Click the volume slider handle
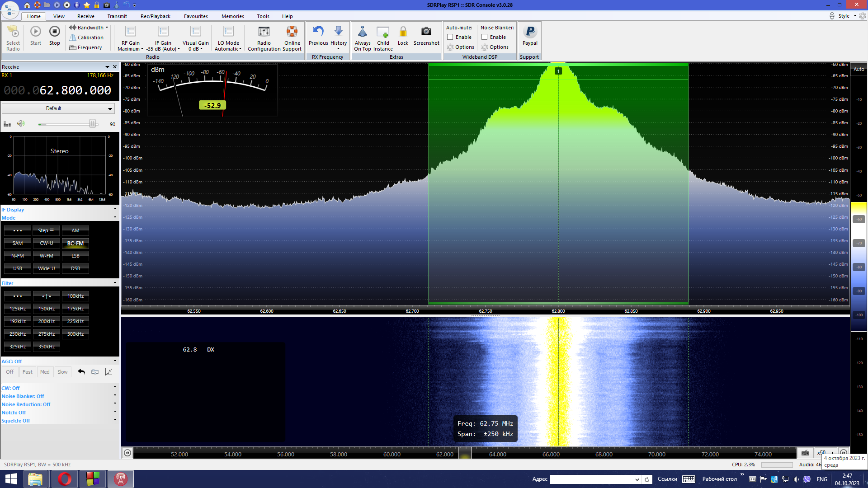The image size is (868, 488). coord(92,124)
